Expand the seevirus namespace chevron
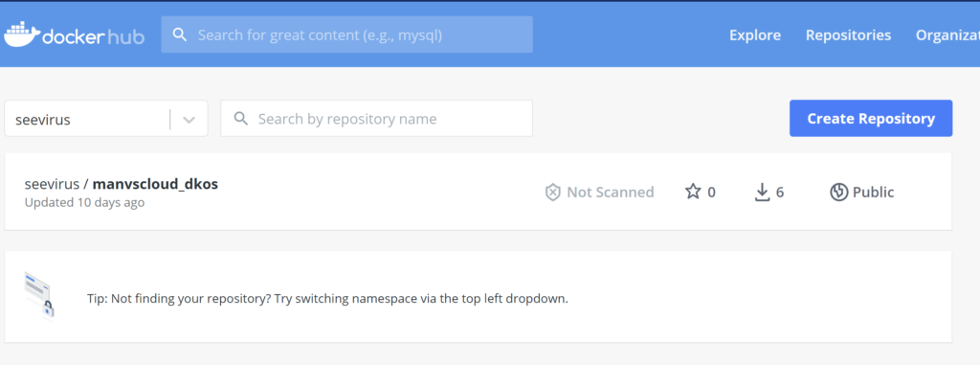 (x=189, y=119)
